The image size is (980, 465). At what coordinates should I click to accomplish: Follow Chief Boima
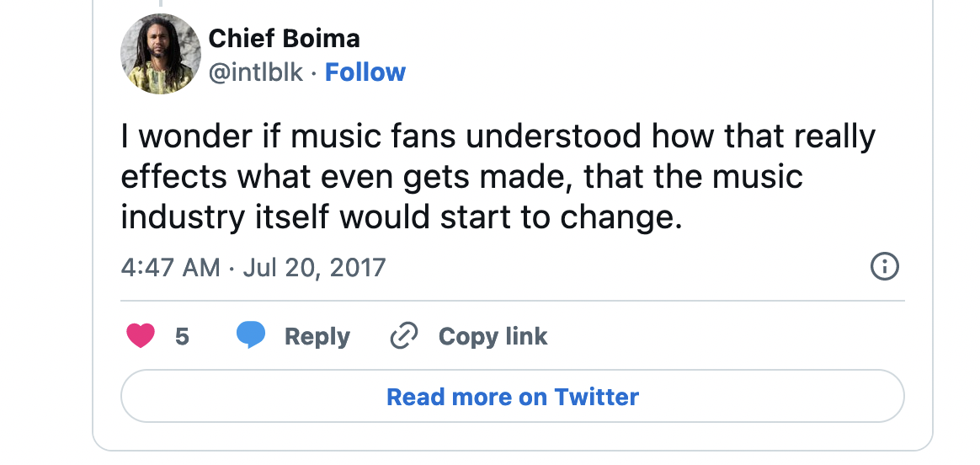click(365, 72)
